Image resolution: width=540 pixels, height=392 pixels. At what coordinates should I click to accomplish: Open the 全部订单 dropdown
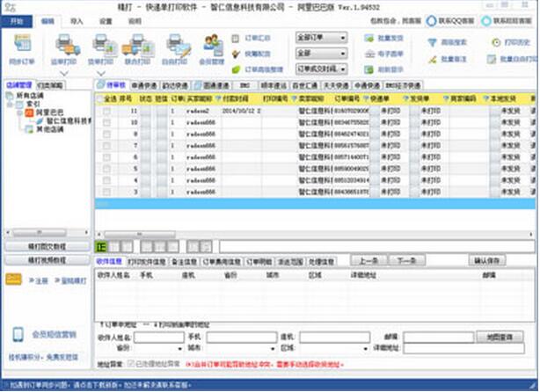pyautogui.click(x=321, y=38)
